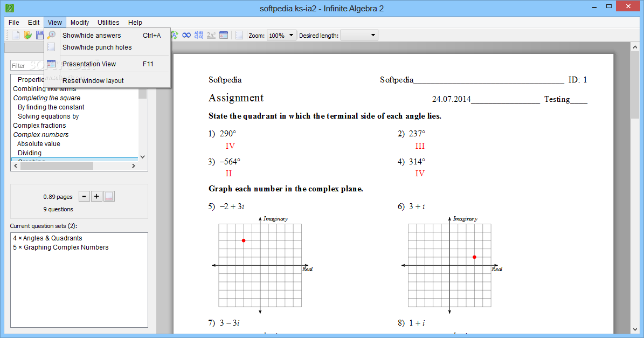Click the red answer IV under 290°
This screenshot has height=338, width=644.
click(230, 146)
